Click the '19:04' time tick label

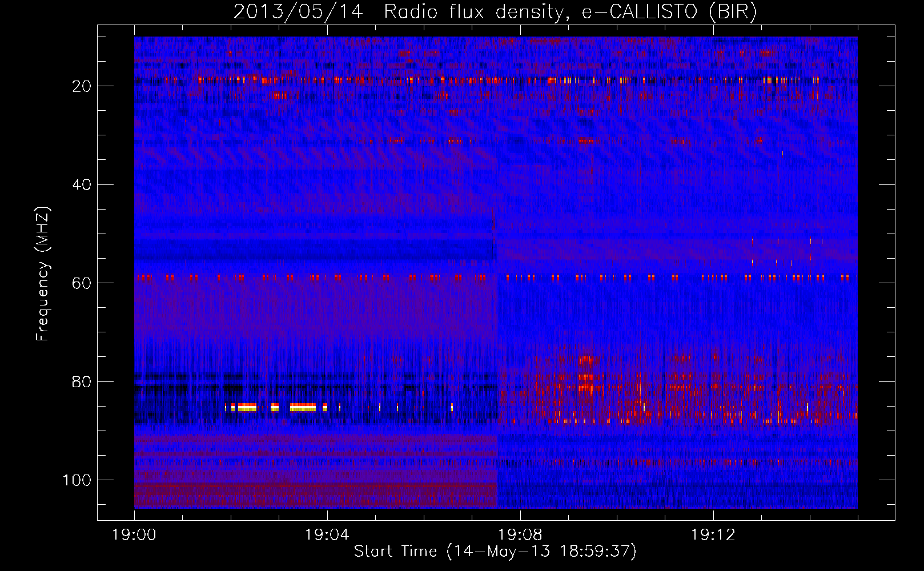click(327, 535)
